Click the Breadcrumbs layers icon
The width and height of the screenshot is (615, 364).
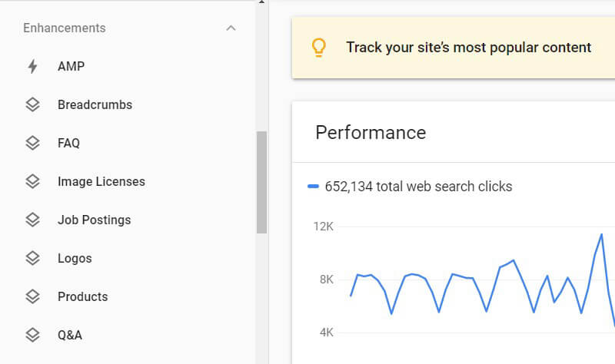(x=32, y=105)
